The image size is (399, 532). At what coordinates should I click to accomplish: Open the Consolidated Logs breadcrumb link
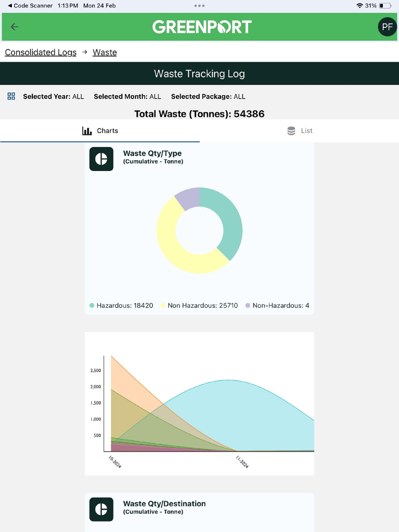tap(41, 52)
